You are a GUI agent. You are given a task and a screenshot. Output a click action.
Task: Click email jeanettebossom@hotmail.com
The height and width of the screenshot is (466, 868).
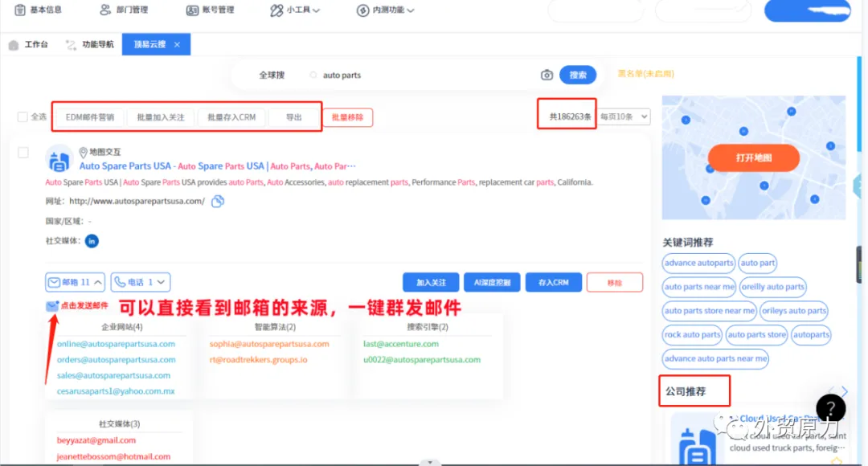click(x=113, y=456)
